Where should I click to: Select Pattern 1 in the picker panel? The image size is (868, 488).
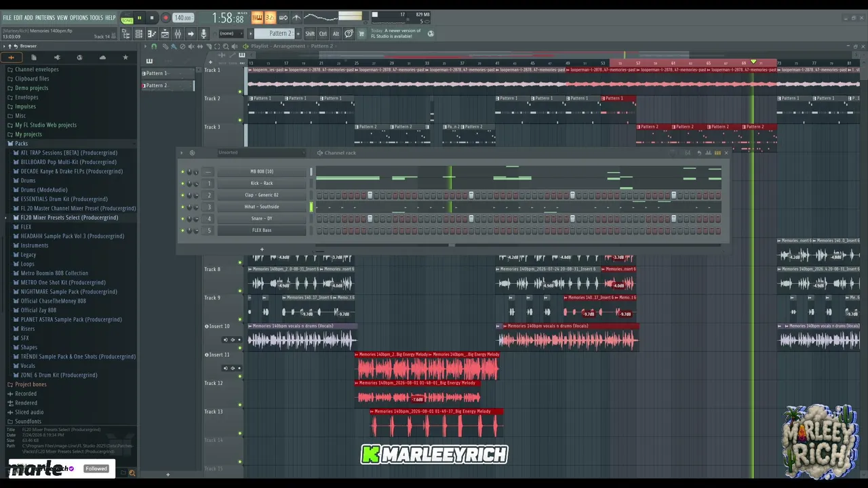point(167,73)
